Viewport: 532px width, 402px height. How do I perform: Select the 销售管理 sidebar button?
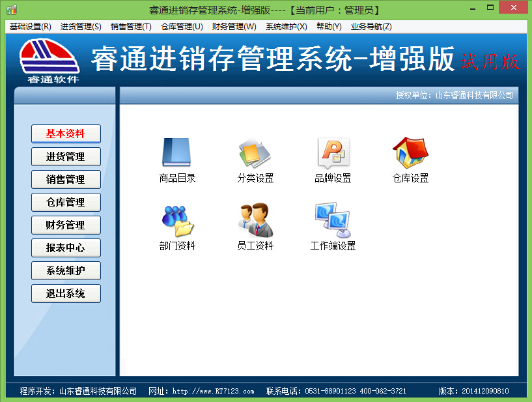(66, 179)
